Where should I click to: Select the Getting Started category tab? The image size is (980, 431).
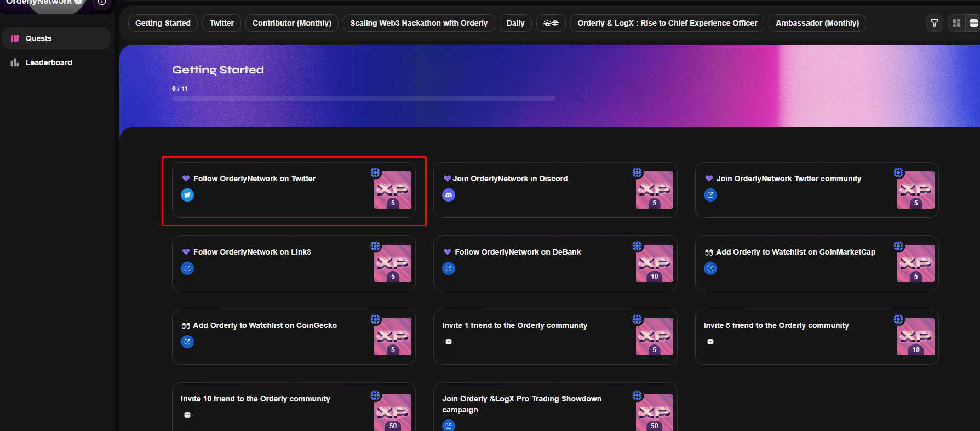[x=163, y=23]
